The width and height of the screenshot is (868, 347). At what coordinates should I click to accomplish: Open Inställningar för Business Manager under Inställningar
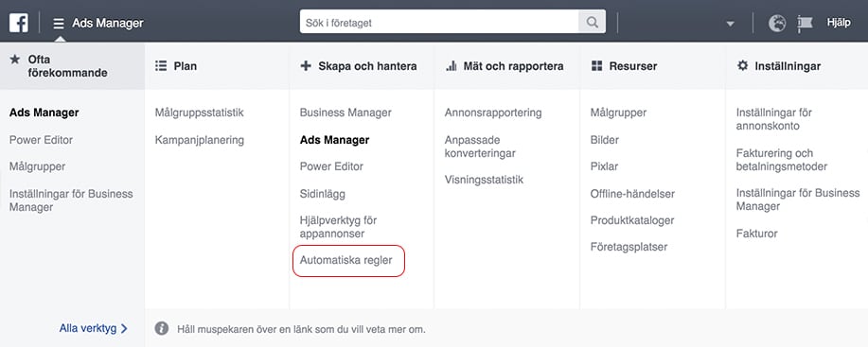point(798,200)
